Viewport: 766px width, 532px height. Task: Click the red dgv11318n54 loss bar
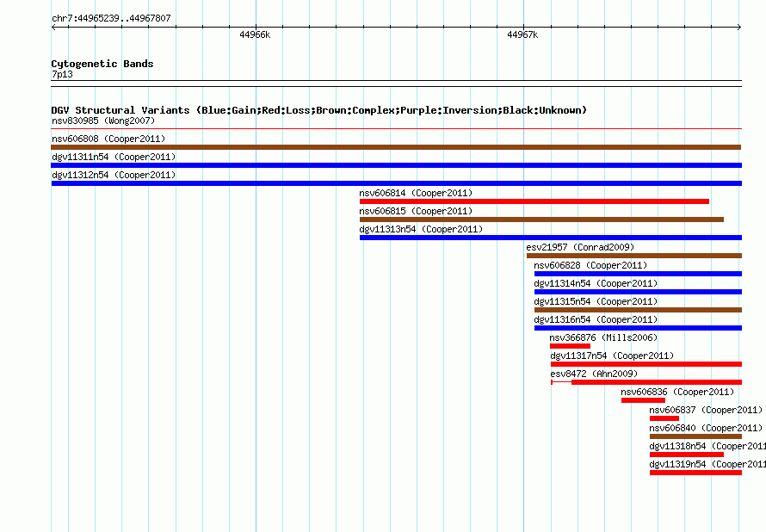pos(687,455)
